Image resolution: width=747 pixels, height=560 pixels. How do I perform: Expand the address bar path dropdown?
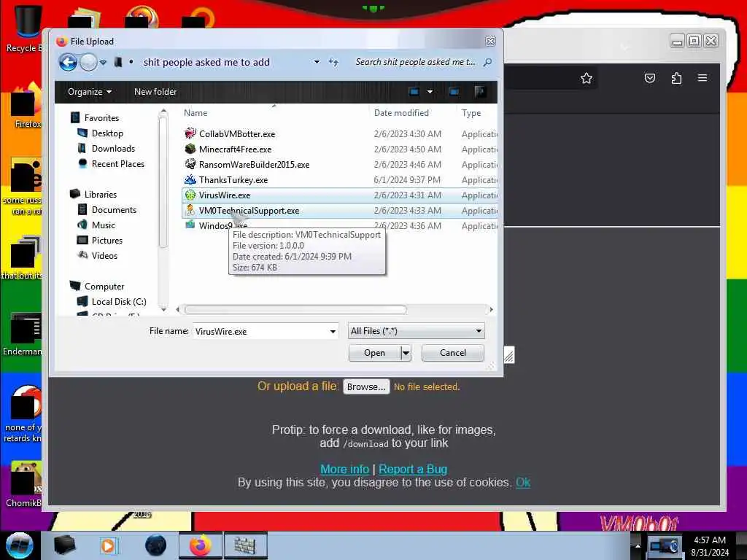[x=317, y=62]
